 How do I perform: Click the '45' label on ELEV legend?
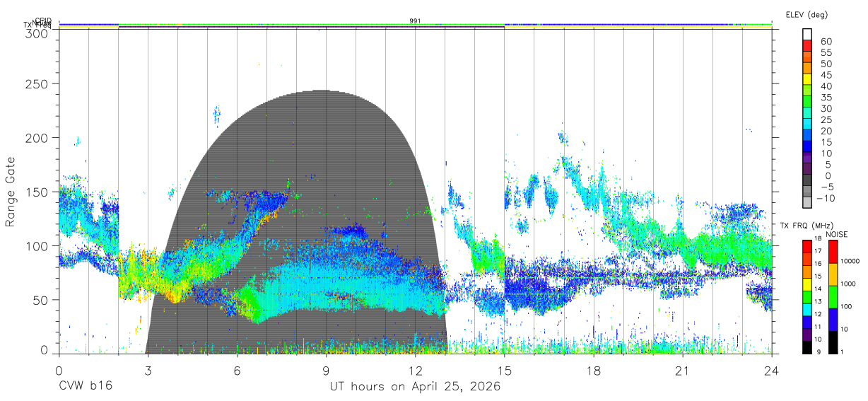click(826, 75)
